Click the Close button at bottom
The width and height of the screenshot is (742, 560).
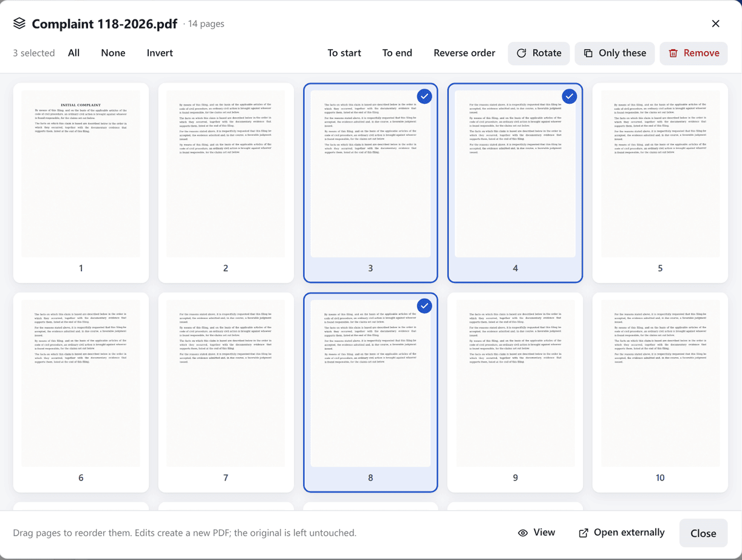click(x=703, y=533)
